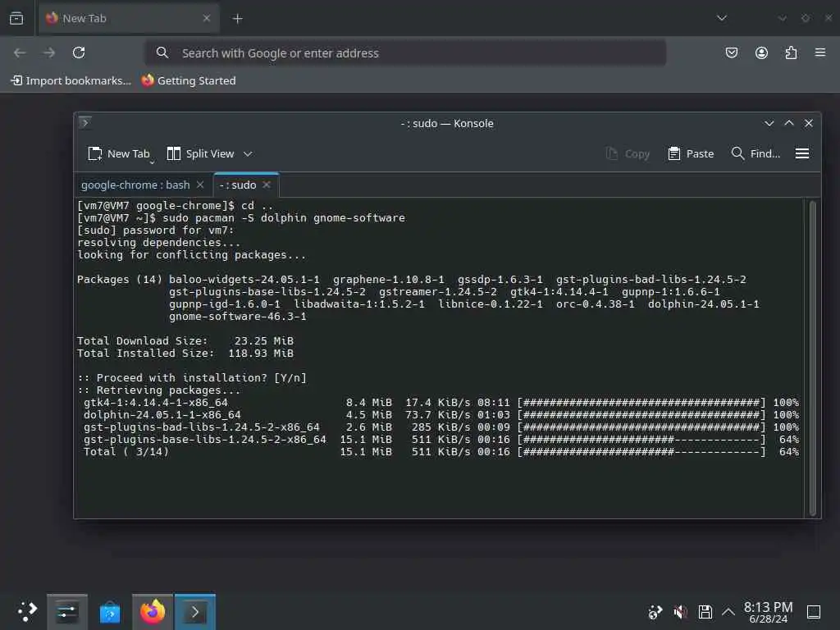Image resolution: width=840 pixels, height=630 pixels.
Task: Open Firefox account icon
Action: click(761, 52)
